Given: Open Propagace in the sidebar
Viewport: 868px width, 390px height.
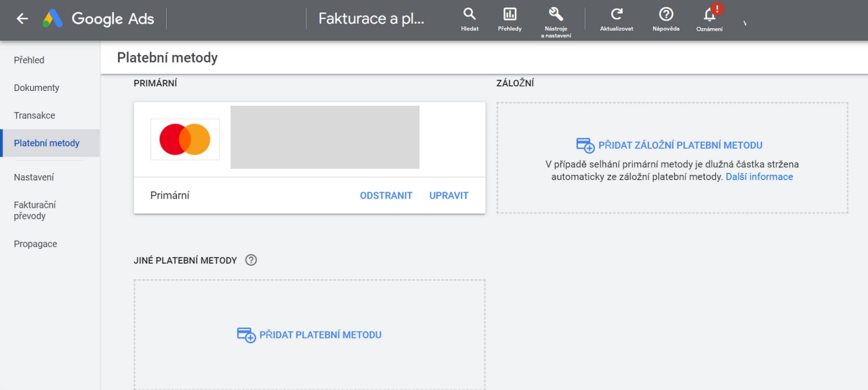Looking at the screenshot, I should pos(35,244).
